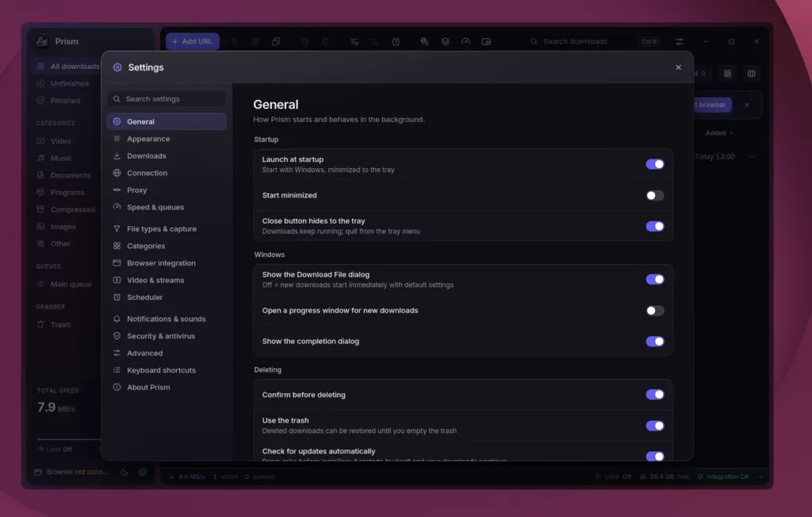Image resolution: width=812 pixels, height=517 pixels.
Task: Click the three-dot menu beside Today 13:00
Action: click(752, 156)
